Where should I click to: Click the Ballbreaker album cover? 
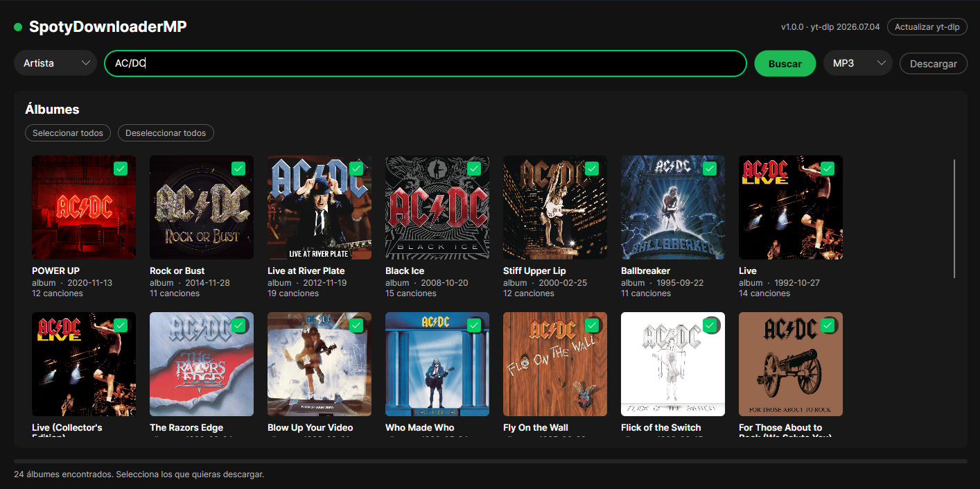point(673,207)
